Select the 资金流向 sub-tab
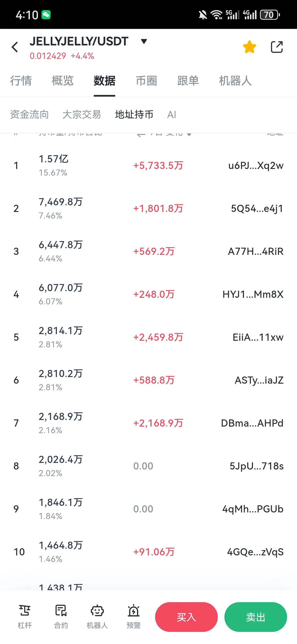297x644 pixels. click(x=29, y=114)
